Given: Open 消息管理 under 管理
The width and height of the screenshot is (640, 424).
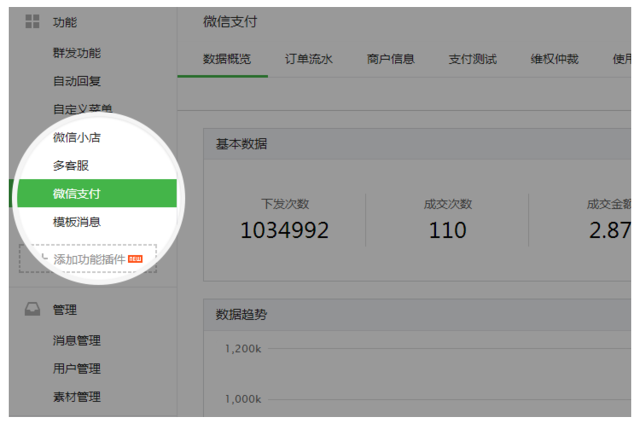Looking at the screenshot, I should click(77, 341).
